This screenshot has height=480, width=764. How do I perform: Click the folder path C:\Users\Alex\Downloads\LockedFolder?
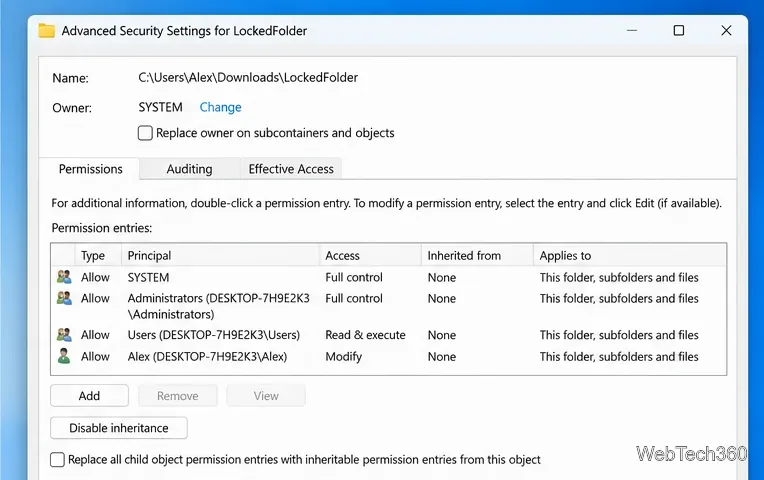click(248, 77)
